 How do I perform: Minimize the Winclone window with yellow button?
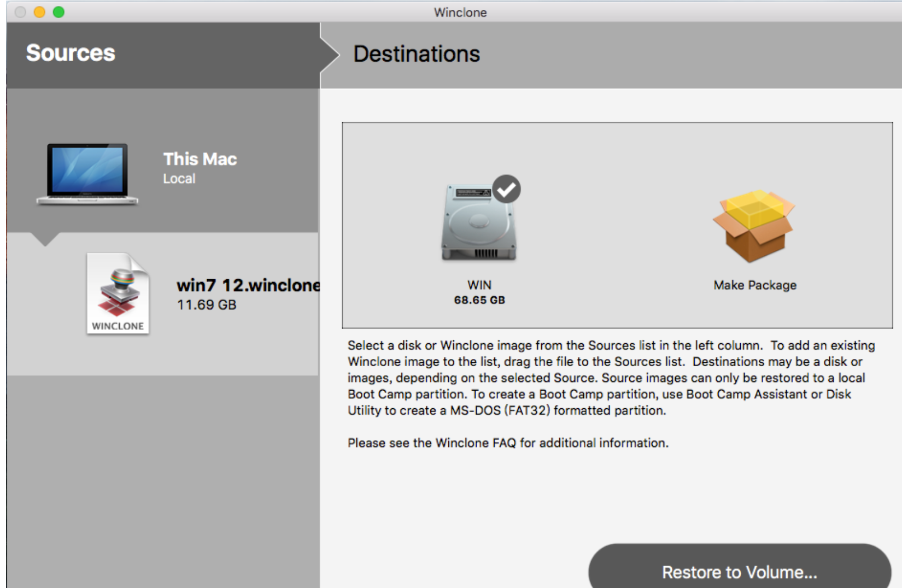(39, 12)
